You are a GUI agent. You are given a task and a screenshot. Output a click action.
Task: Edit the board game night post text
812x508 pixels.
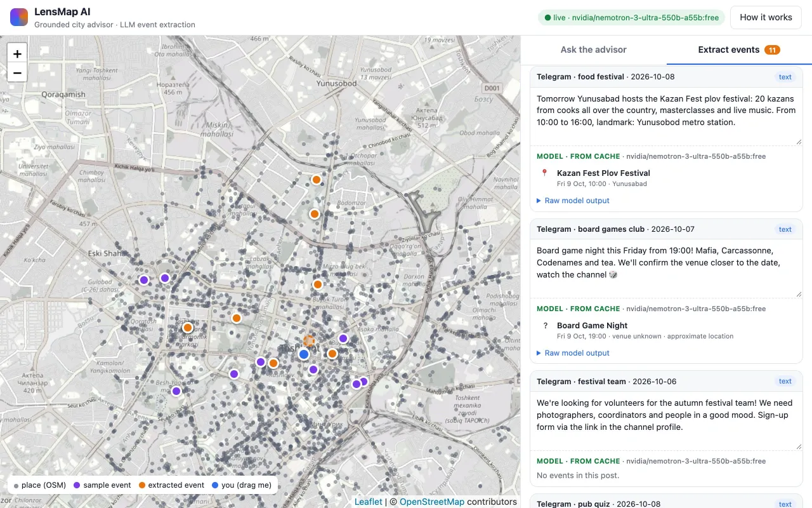coord(666,269)
